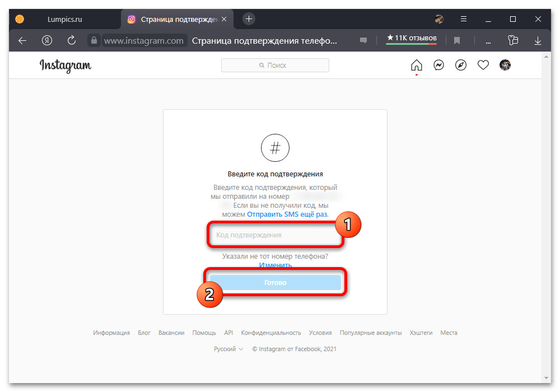Click the Готово submit button
560x392 pixels.
(x=275, y=283)
